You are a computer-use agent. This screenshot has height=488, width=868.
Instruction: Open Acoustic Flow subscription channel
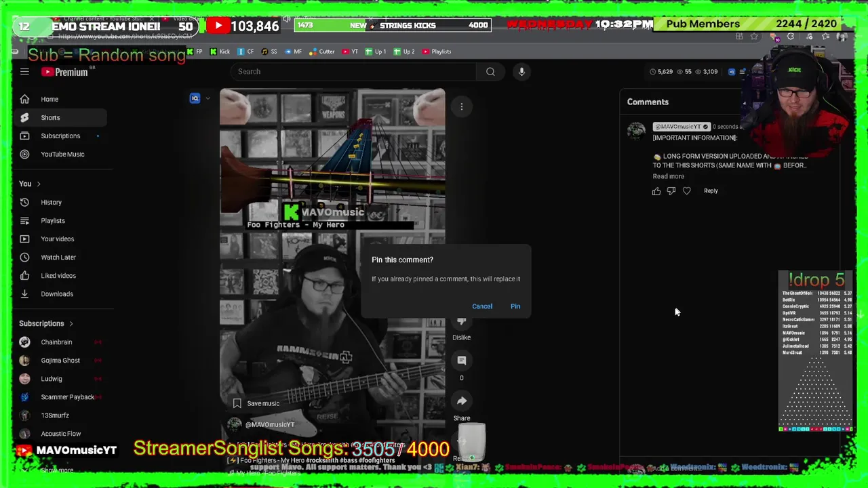tap(62, 433)
